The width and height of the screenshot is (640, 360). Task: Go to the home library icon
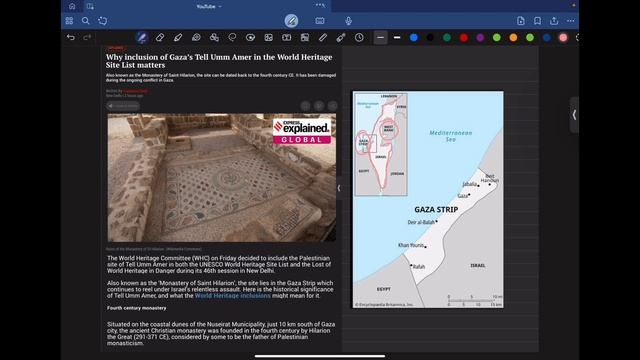tap(72, 6)
